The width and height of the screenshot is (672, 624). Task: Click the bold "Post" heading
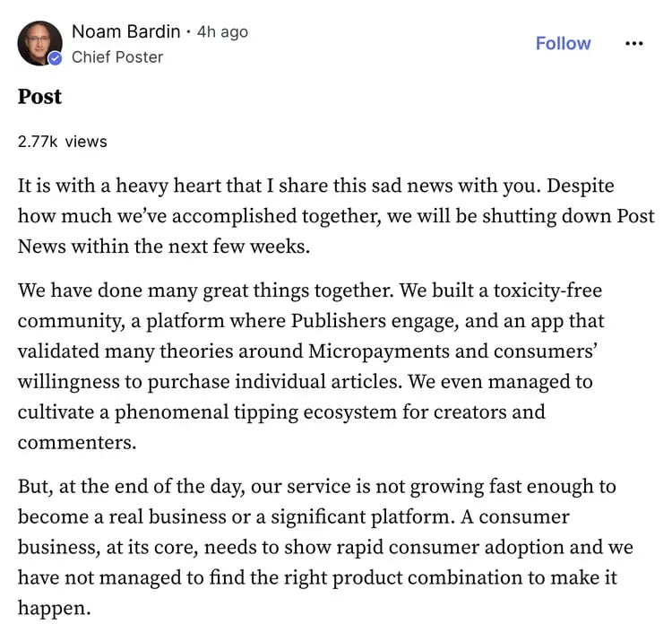click(x=39, y=97)
